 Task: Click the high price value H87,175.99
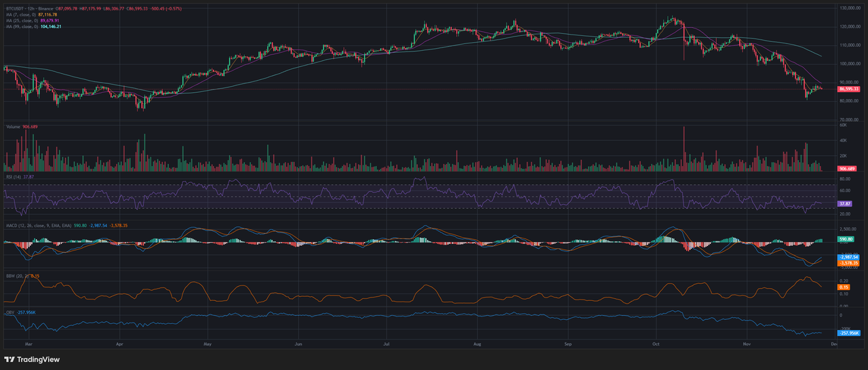(x=90, y=9)
